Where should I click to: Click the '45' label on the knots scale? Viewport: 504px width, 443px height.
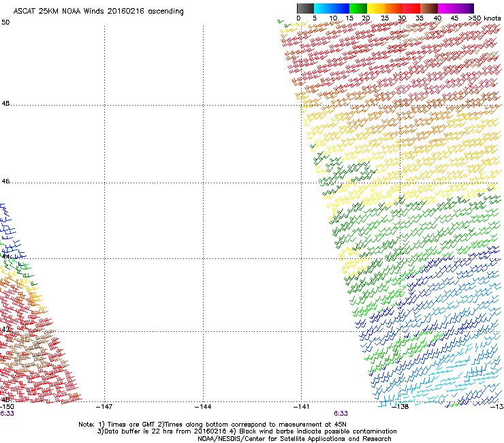point(454,18)
